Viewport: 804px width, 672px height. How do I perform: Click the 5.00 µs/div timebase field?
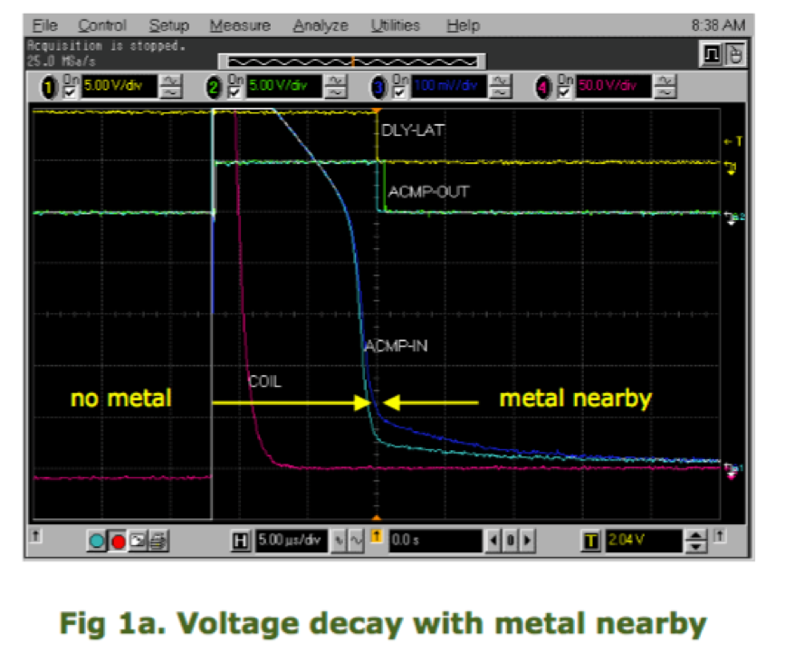[287, 542]
